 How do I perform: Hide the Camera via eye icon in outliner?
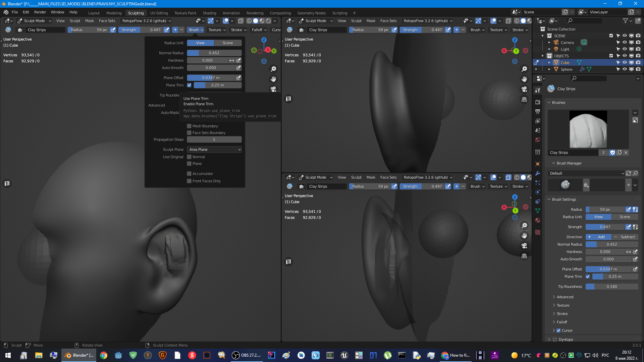pyautogui.click(x=625, y=43)
